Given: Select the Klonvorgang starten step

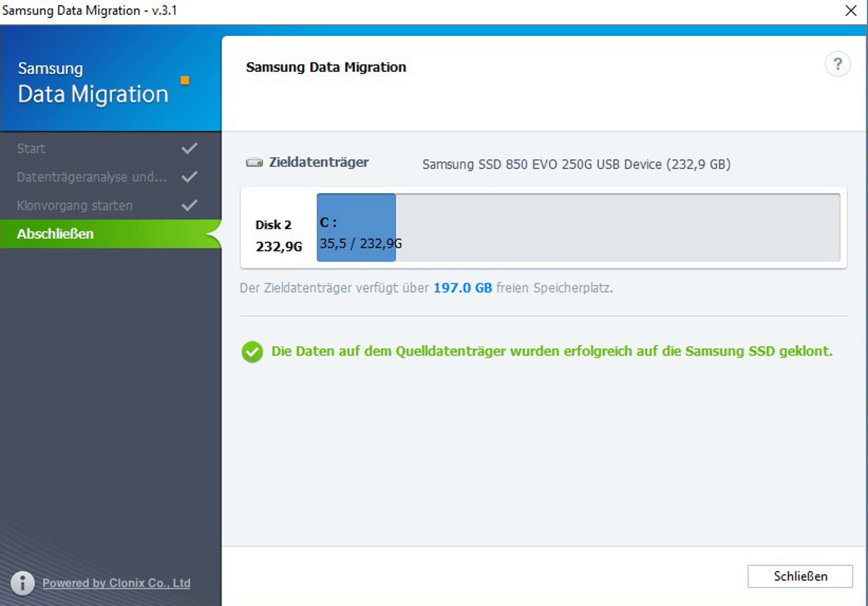Looking at the screenshot, I should 75,205.
